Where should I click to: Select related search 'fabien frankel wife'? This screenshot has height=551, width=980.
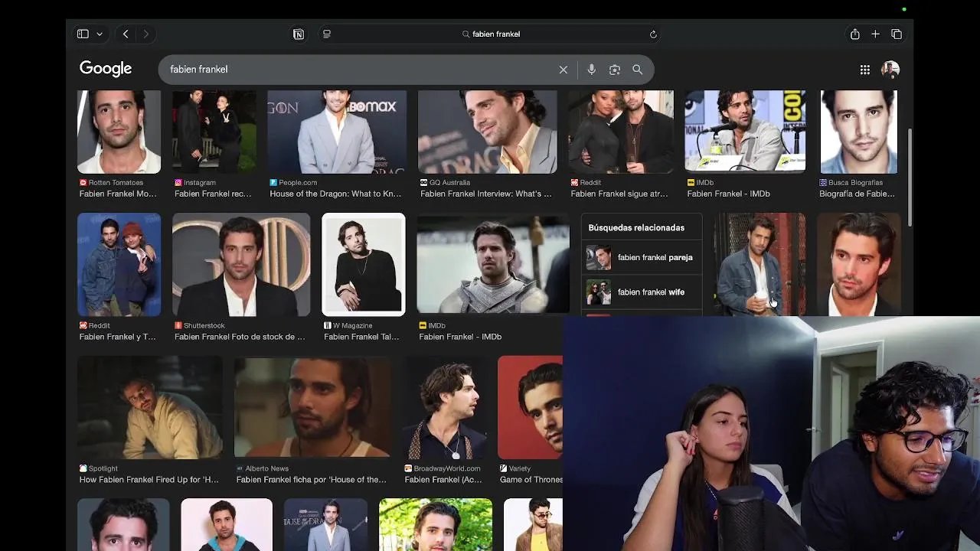[x=641, y=292]
